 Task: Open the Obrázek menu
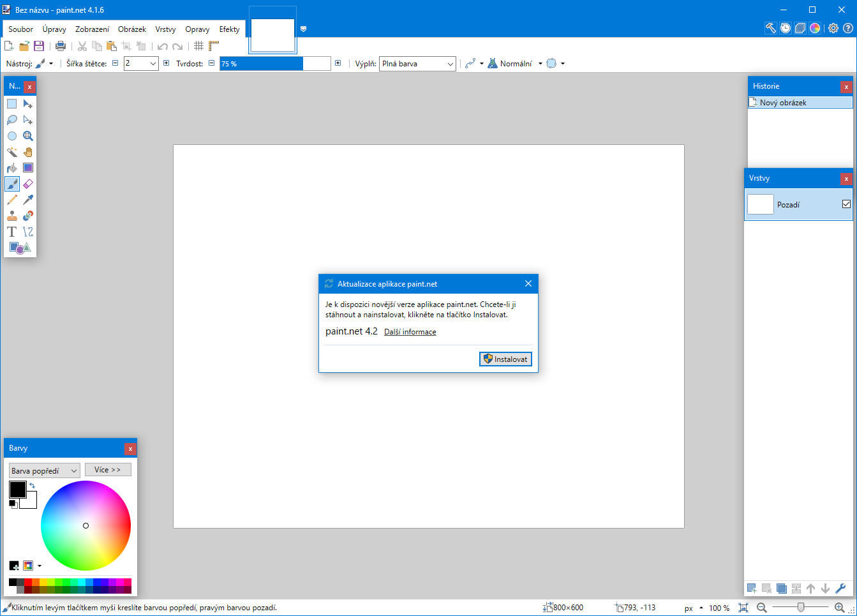[132, 29]
